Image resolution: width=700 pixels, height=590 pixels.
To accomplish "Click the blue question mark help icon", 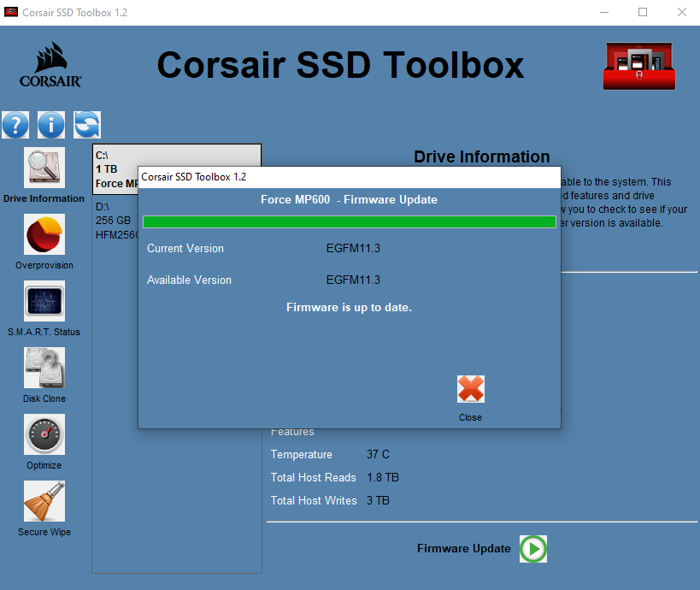I will [x=15, y=125].
